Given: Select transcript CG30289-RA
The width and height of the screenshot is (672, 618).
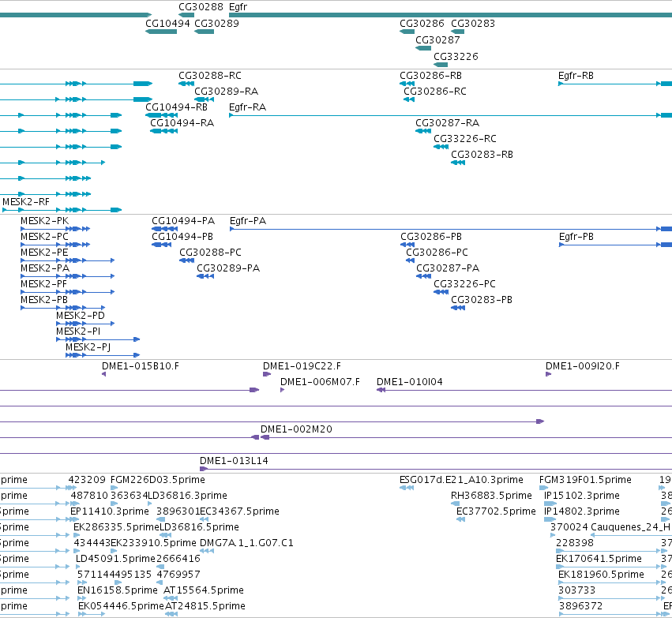Looking at the screenshot, I should click(x=227, y=92).
